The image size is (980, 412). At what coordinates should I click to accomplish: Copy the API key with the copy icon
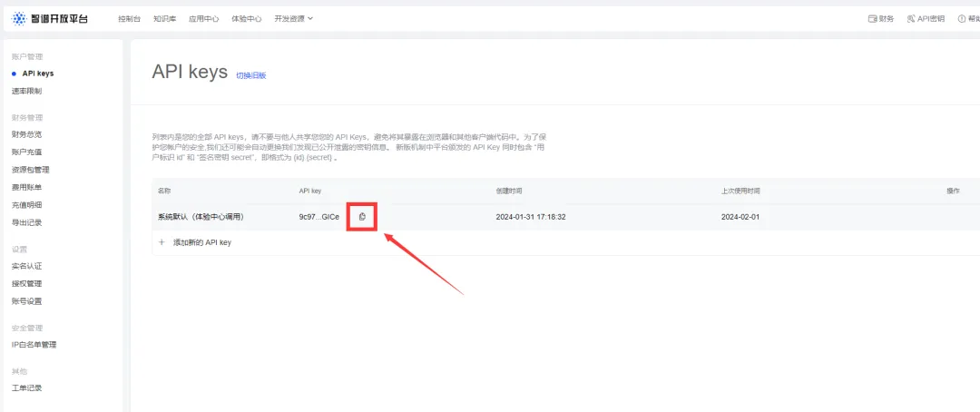[x=362, y=217]
